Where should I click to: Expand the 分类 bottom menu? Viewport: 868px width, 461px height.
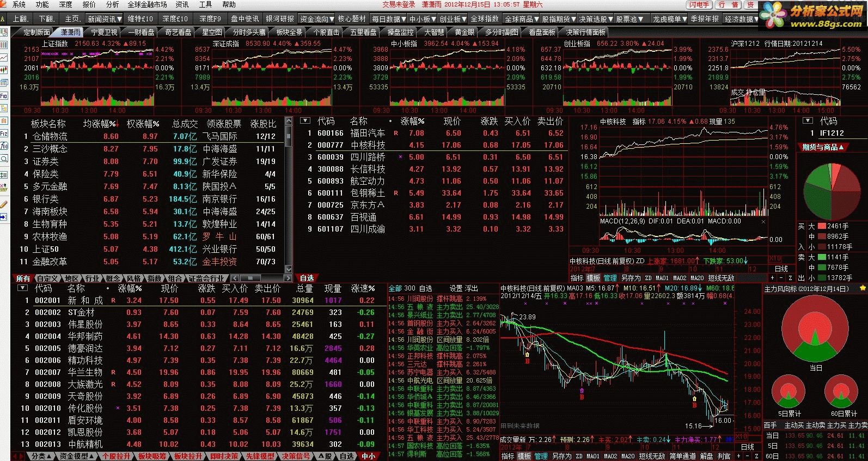(42, 456)
